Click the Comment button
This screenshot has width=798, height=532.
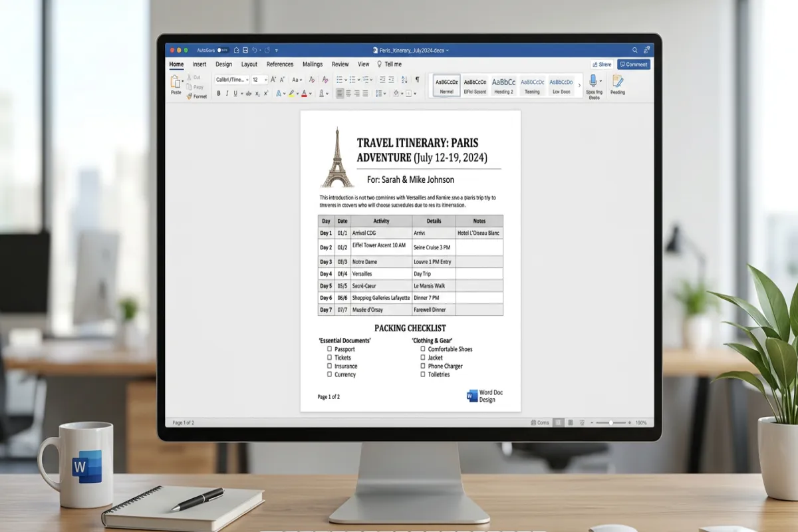pyautogui.click(x=633, y=64)
